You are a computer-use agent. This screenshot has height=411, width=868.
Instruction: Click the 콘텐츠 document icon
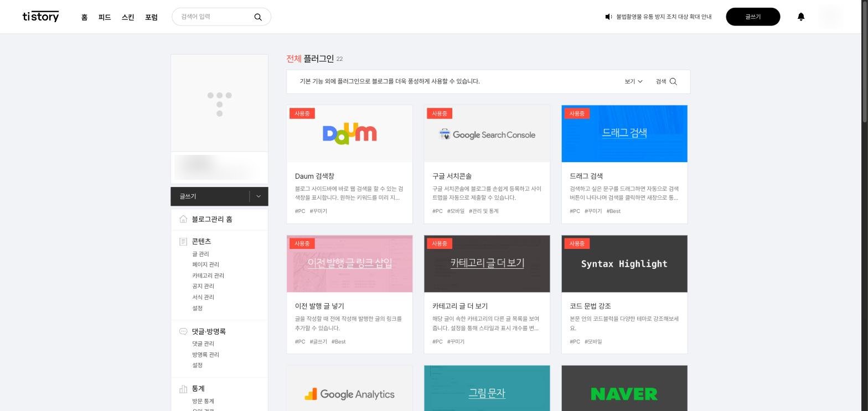[183, 242]
